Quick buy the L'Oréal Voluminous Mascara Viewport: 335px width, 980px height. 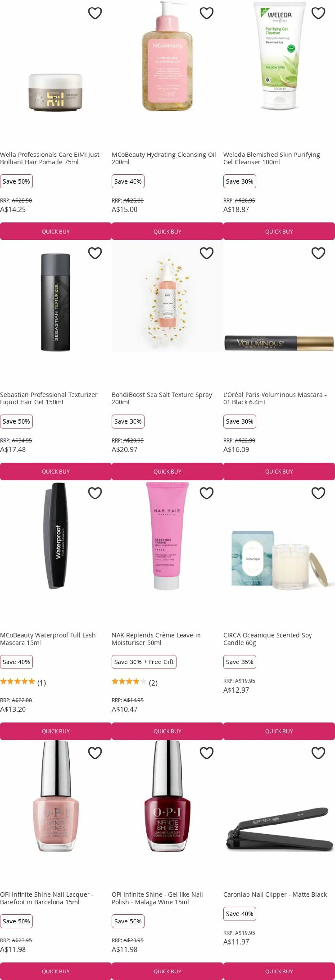[279, 471]
